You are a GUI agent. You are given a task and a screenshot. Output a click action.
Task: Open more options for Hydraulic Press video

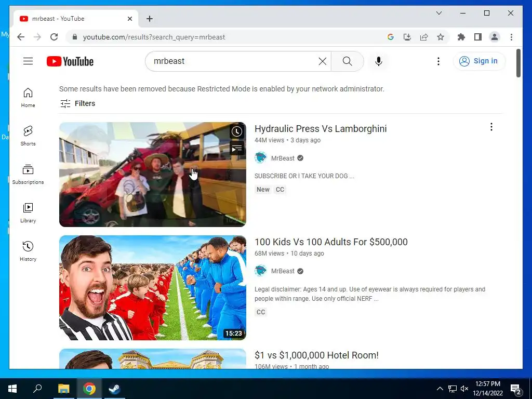491,127
